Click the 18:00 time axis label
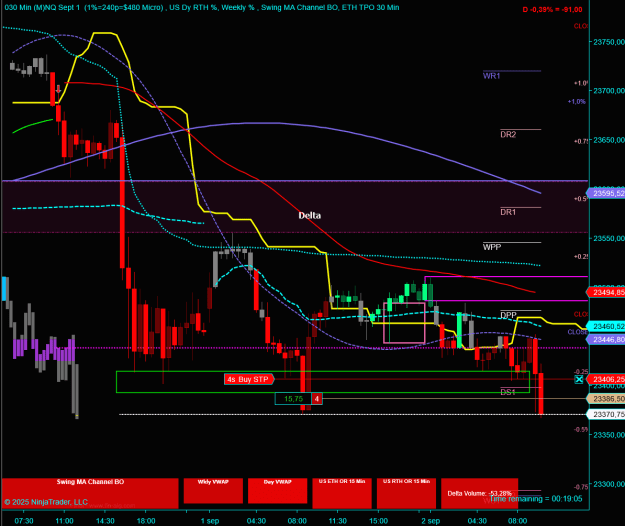Image resolution: width=625 pixels, height=526 pixels. click(x=146, y=521)
